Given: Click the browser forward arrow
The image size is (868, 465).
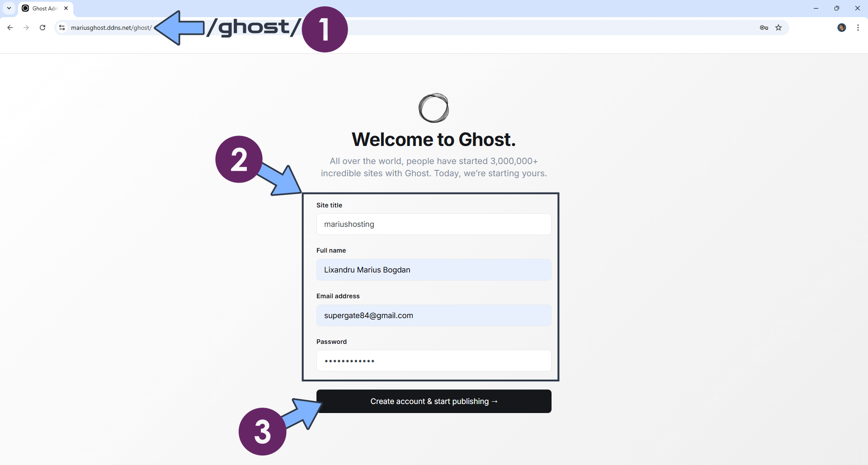Looking at the screenshot, I should pos(26,28).
